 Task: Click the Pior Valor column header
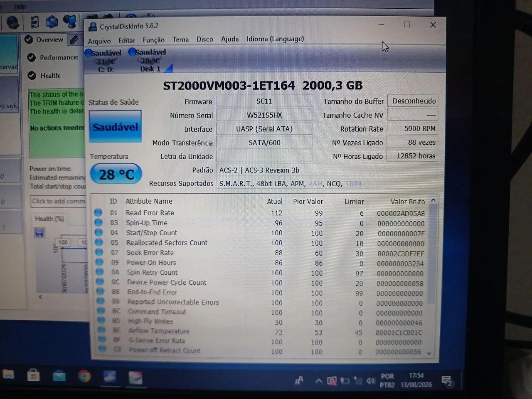tap(308, 202)
